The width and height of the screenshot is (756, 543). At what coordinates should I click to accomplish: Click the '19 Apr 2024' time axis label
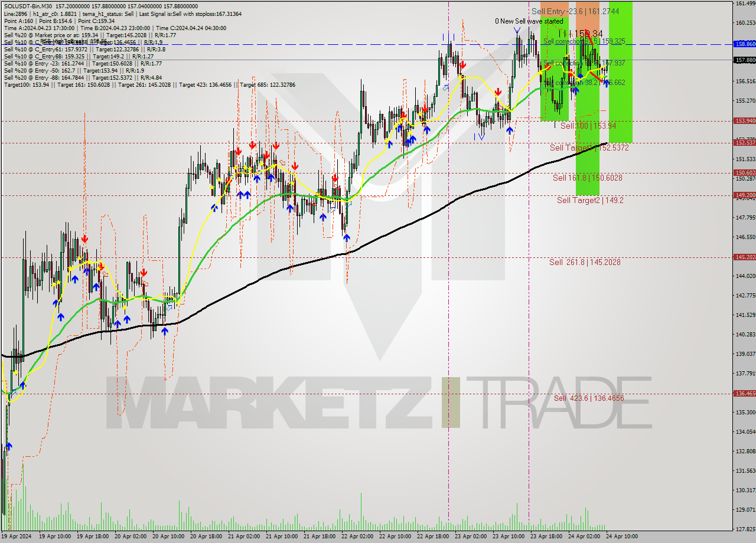point(17,537)
